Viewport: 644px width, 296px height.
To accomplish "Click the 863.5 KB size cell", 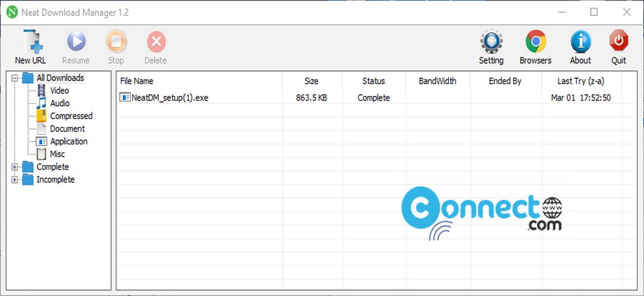I will click(x=311, y=98).
